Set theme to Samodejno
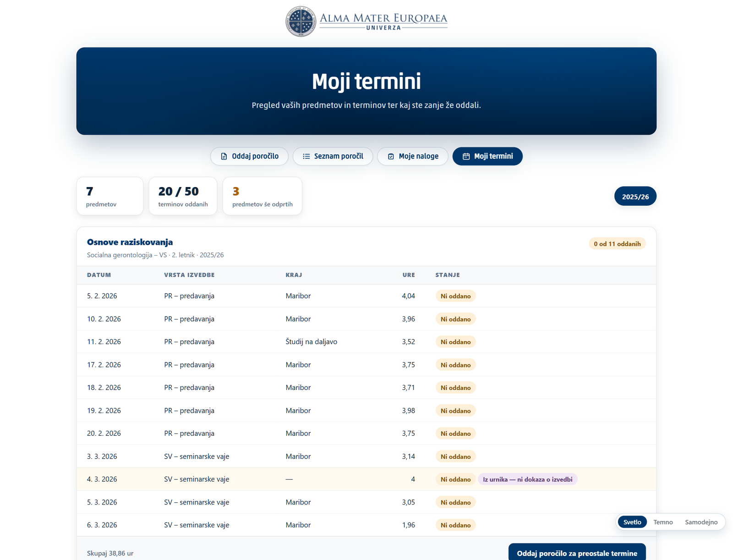Screen dimensions: 733x560 point(701,522)
